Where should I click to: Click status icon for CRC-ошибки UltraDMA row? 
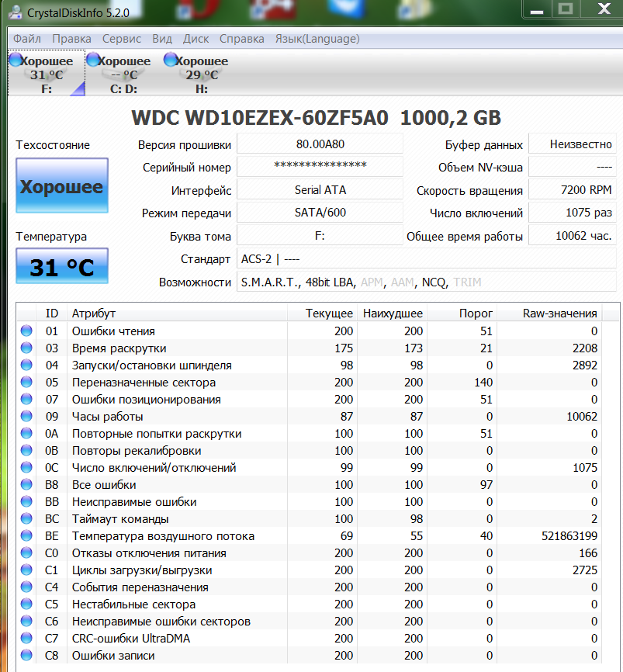pos(26,638)
